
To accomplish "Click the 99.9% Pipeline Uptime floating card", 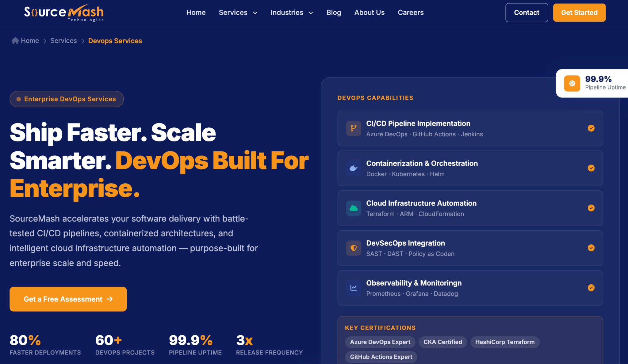I will tap(592, 83).
